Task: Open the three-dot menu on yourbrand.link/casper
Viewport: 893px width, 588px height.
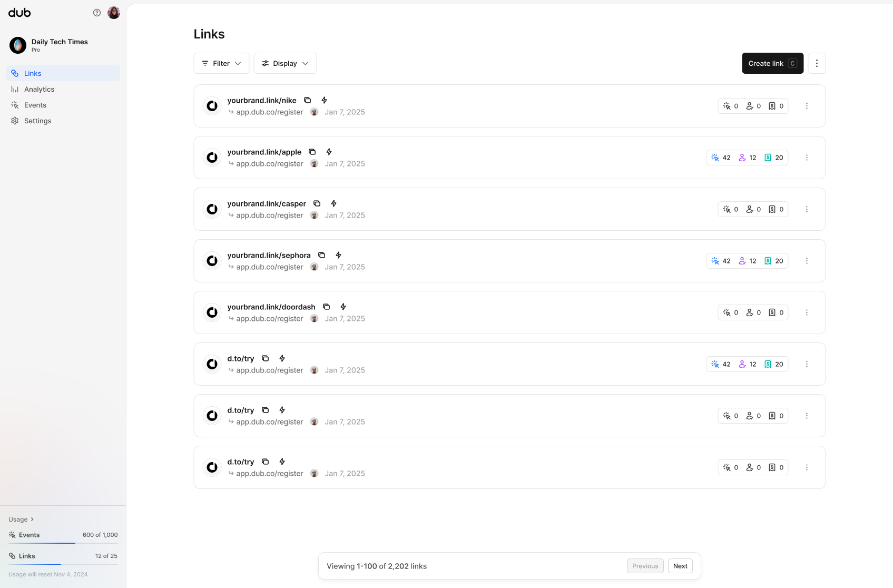Action: coord(807,209)
